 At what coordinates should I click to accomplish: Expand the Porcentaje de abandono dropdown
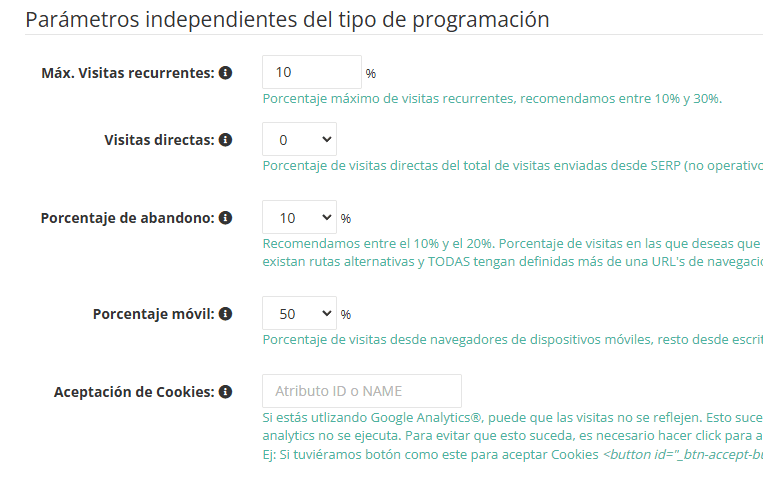pyautogui.click(x=299, y=218)
